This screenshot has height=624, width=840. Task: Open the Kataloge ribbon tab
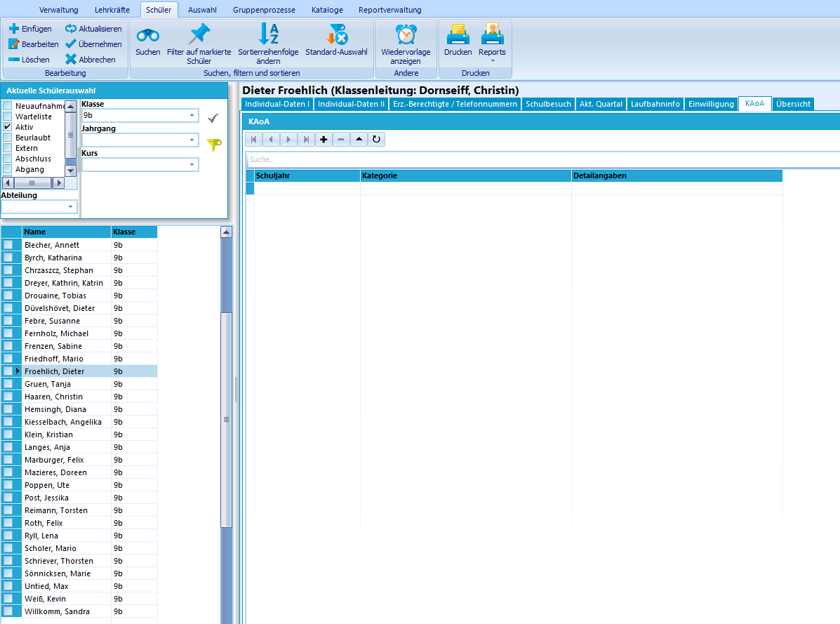click(x=327, y=10)
